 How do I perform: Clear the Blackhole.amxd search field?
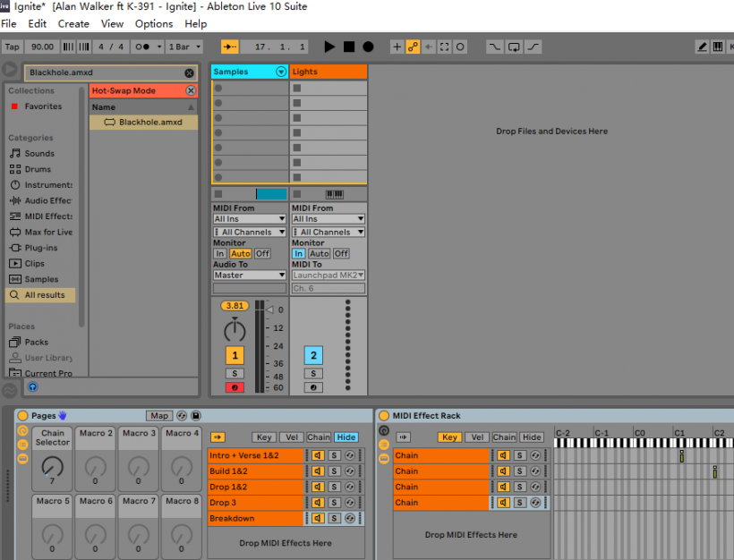click(189, 73)
